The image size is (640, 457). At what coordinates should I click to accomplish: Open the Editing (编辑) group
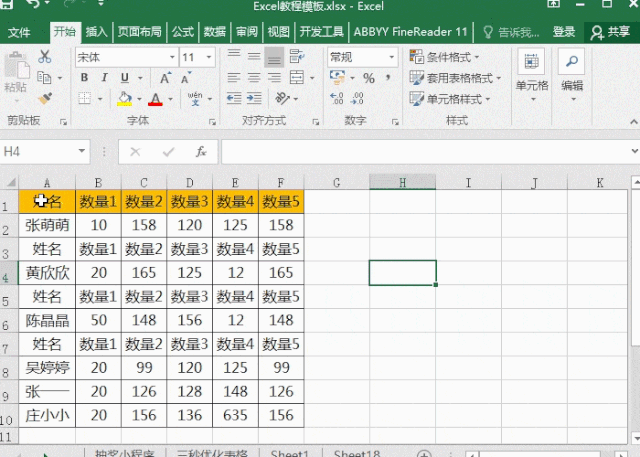[x=572, y=75]
